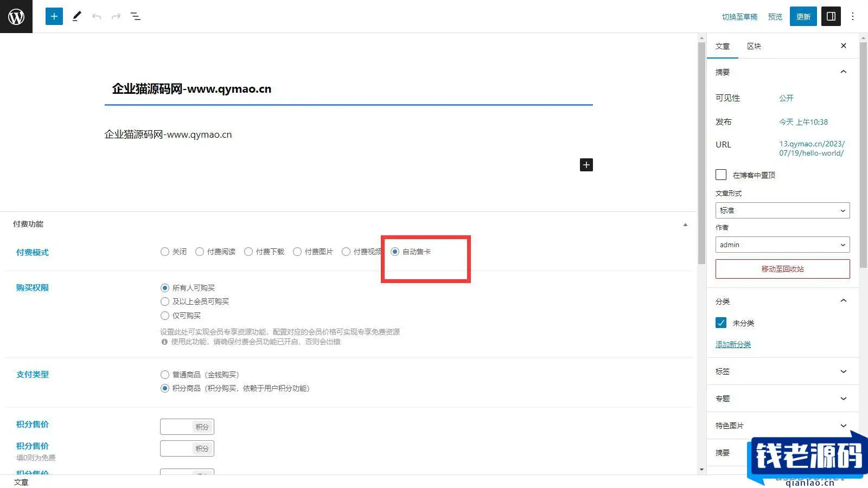Choose 积分商品 payment type radio
The width and height of the screenshot is (868, 488).
pyautogui.click(x=165, y=388)
